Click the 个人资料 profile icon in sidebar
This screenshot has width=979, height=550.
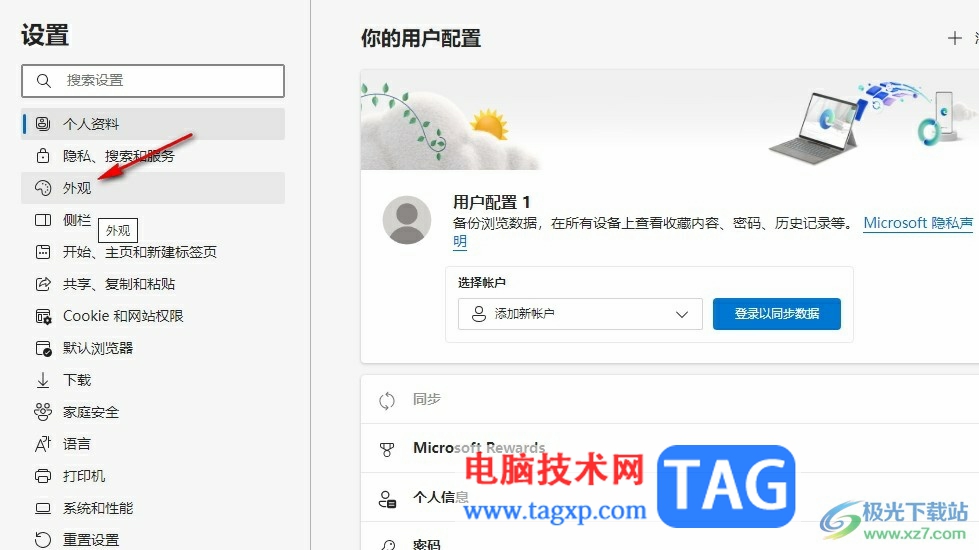click(42, 124)
